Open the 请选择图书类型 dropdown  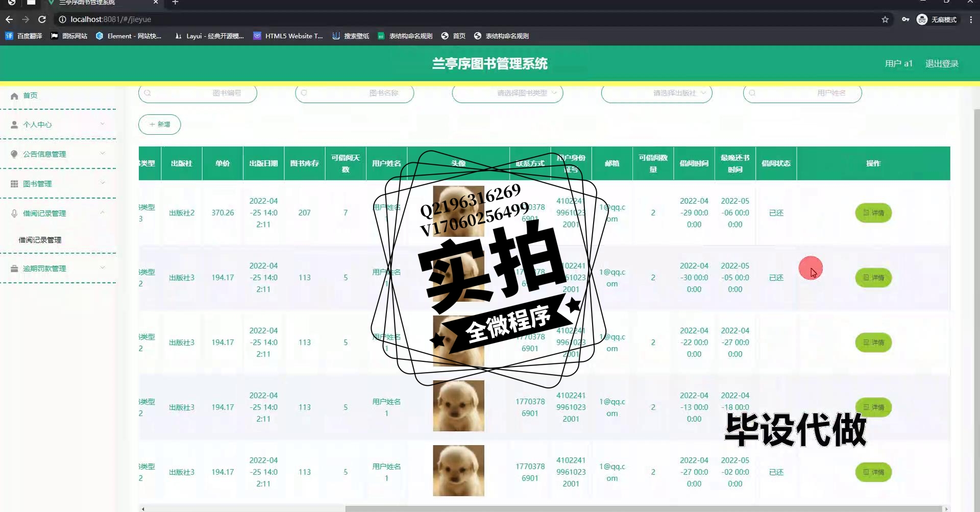click(x=507, y=93)
